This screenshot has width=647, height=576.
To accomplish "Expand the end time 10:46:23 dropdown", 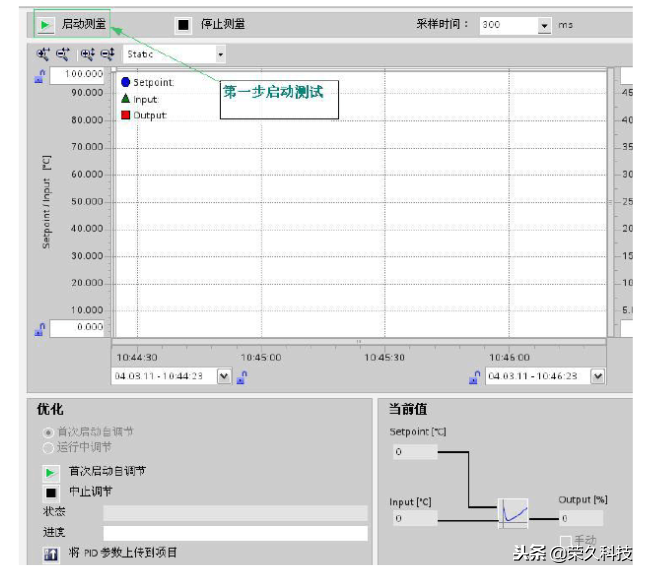I will 597,377.
